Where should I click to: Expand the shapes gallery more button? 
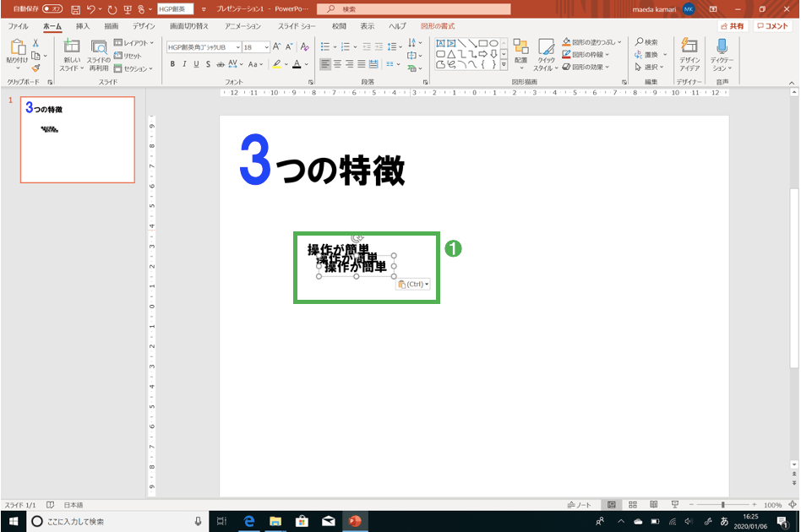pyautogui.click(x=504, y=65)
